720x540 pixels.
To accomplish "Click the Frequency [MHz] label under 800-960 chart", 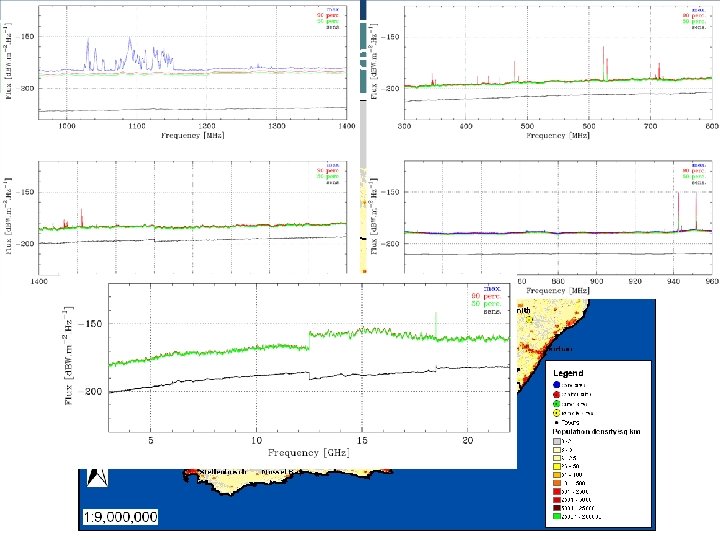I will (558, 290).
